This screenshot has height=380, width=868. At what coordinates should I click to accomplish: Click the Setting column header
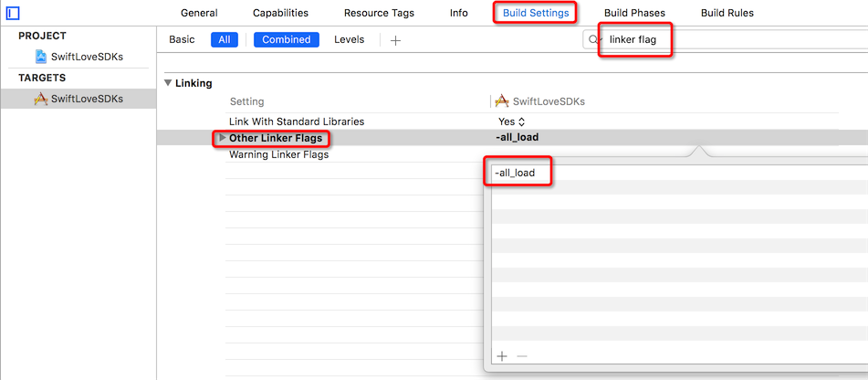pyautogui.click(x=247, y=102)
